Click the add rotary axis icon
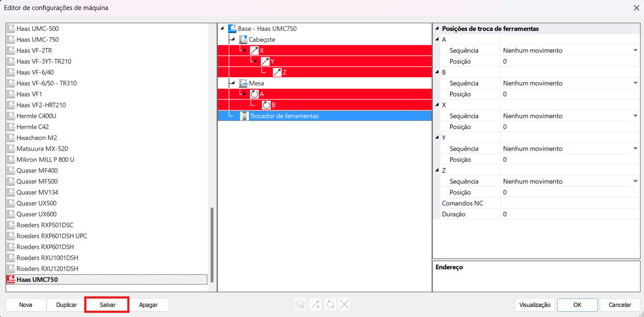The height and width of the screenshot is (317, 644). pos(330,304)
